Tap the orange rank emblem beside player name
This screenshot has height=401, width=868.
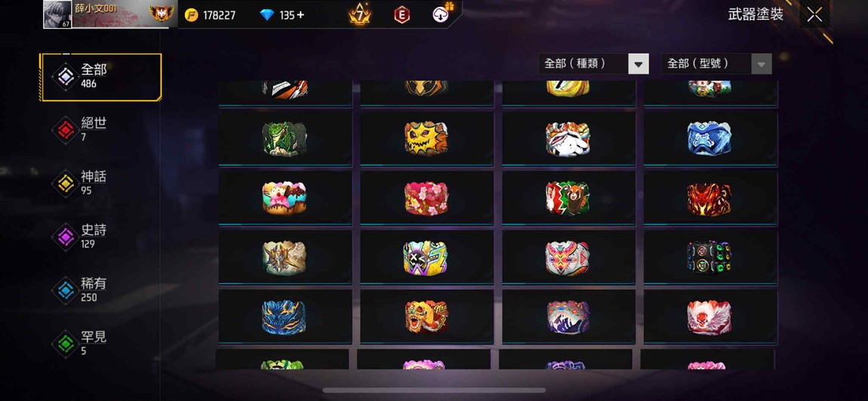point(161,13)
